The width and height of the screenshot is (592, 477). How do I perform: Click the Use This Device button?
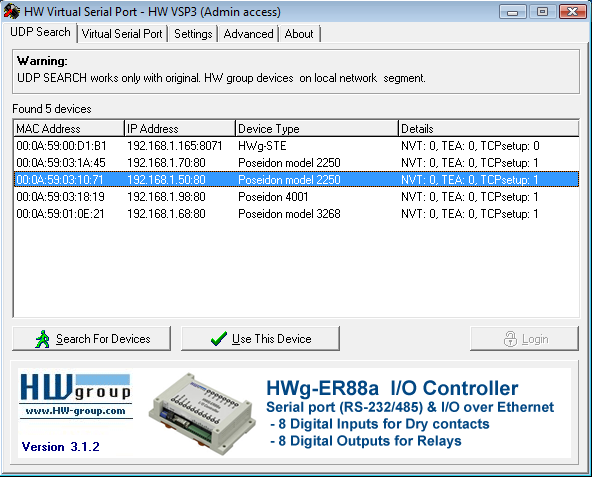tap(261, 339)
